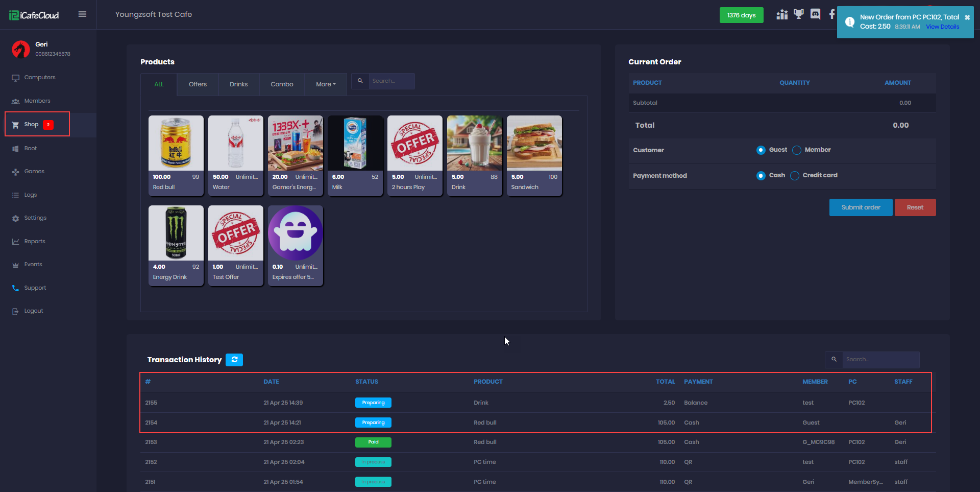The image size is (980, 492).
Task: Select the Member customer option
Action: click(797, 150)
